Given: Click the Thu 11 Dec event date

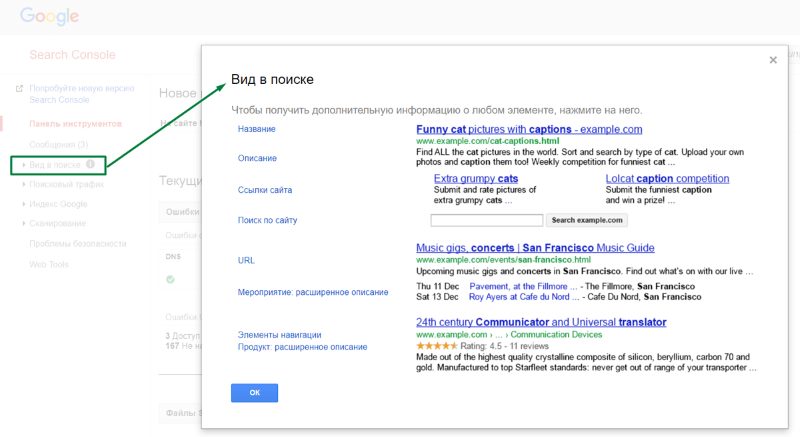Looking at the screenshot, I should click(x=437, y=287).
